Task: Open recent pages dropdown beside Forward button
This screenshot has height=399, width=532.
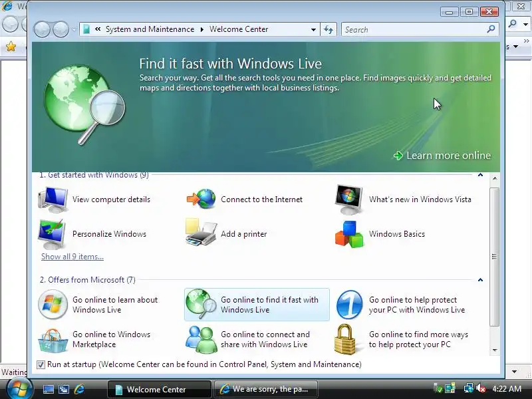Action: coord(74,30)
